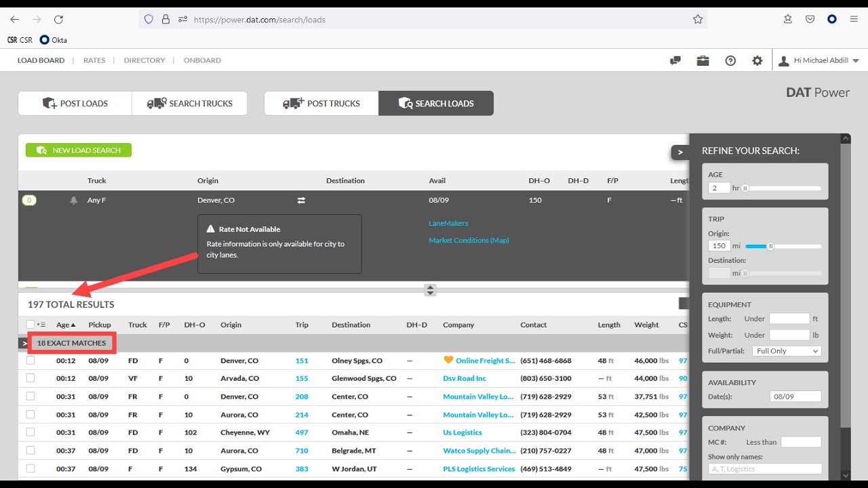Click the Availability date field

[x=795, y=396]
